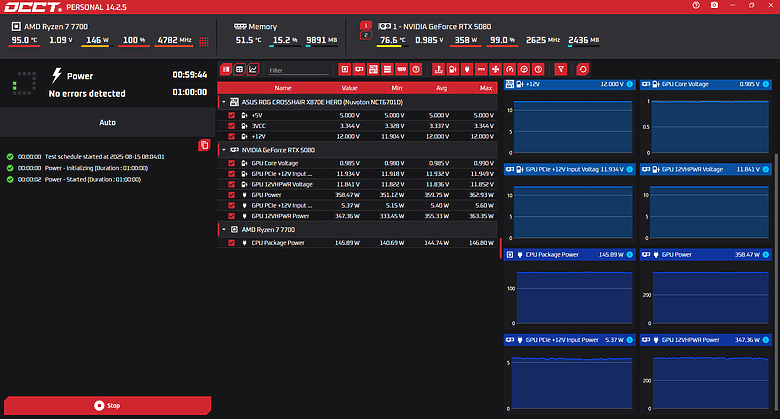
Task: Stop the running Power test
Action: click(x=107, y=406)
